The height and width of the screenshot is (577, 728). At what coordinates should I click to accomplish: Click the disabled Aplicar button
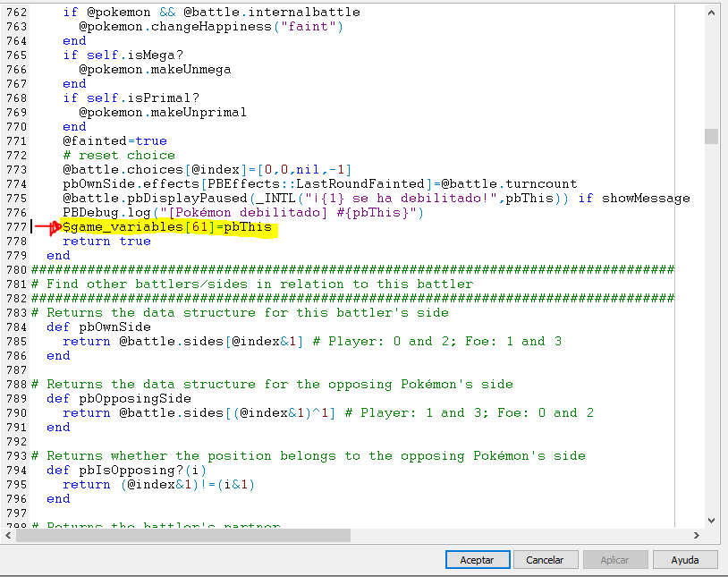pyautogui.click(x=615, y=559)
